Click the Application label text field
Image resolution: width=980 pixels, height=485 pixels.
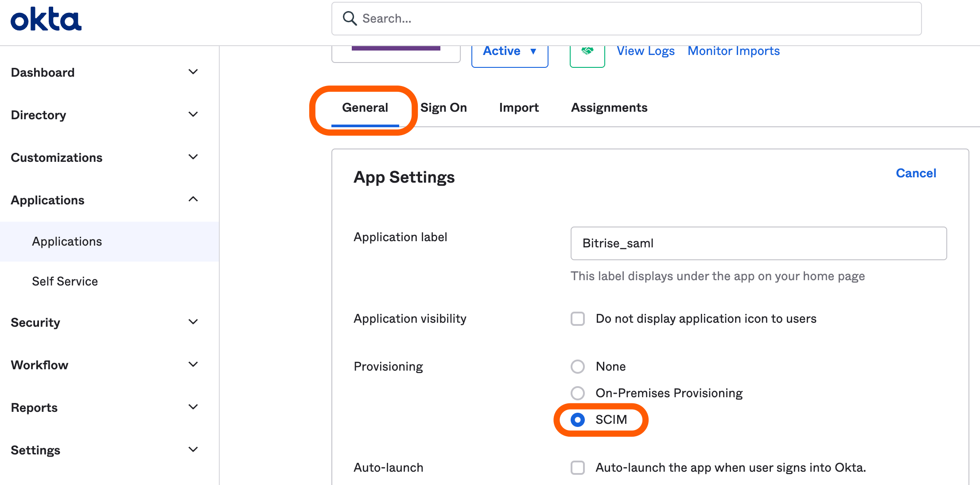pos(758,243)
